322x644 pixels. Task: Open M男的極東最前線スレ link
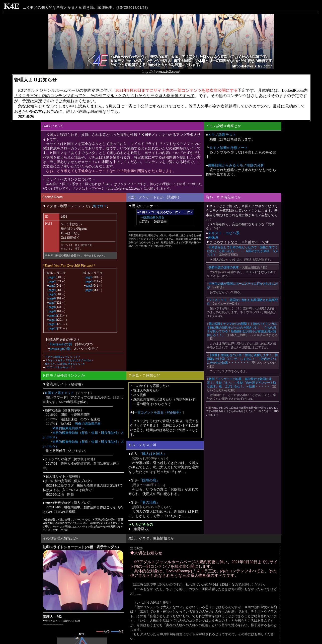coord(68,428)
